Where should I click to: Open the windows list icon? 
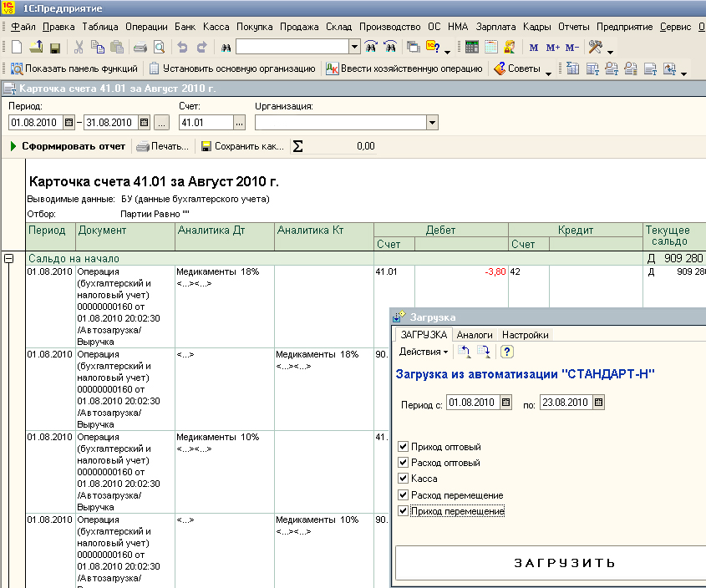pos(413,47)
